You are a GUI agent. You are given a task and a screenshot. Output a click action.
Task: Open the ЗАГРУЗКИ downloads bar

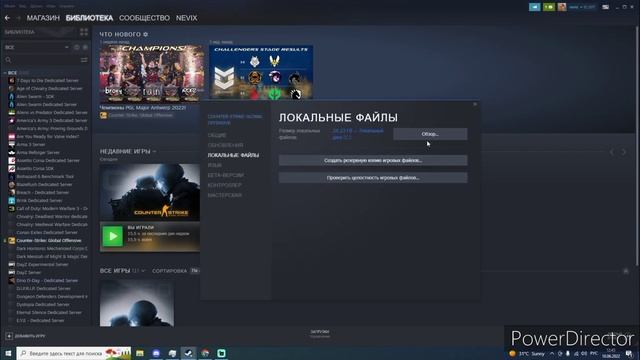pos(320,333)
